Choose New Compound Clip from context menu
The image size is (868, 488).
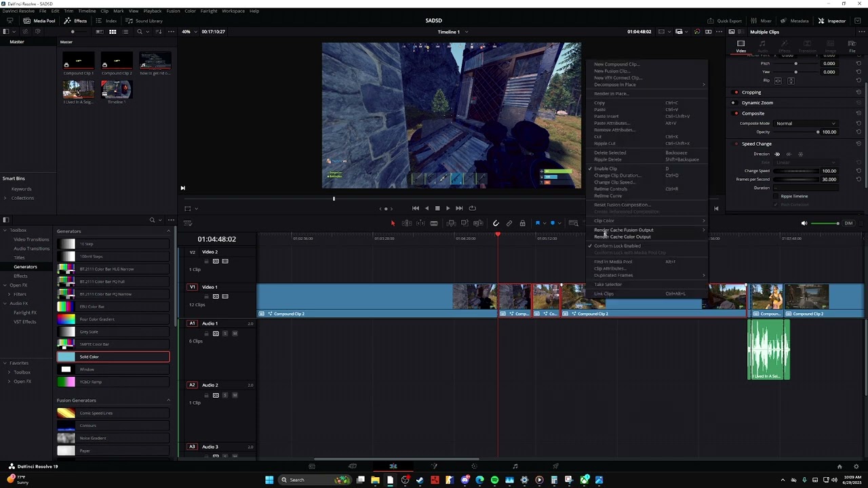coord(647,64)
